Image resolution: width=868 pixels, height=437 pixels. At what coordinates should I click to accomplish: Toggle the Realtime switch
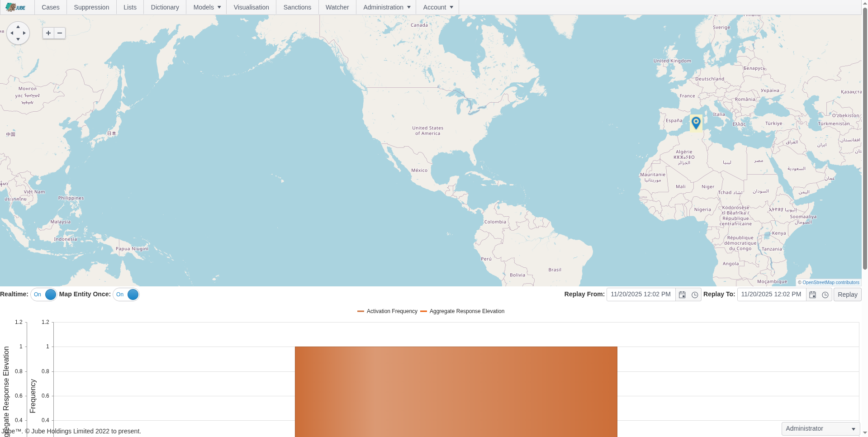pyautogui.click(x=44, y=294)
